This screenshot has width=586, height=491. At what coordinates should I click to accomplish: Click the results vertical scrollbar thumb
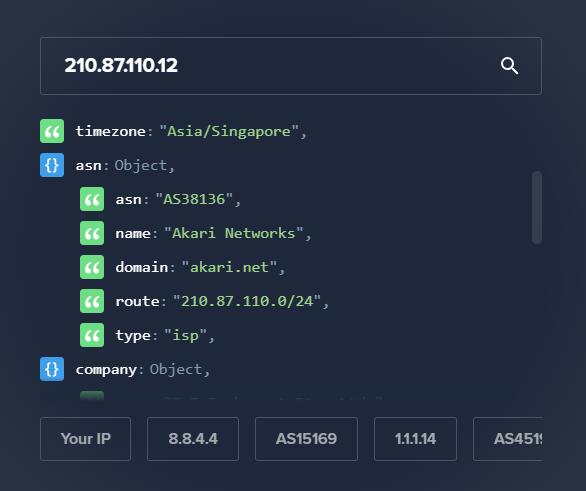537,207
